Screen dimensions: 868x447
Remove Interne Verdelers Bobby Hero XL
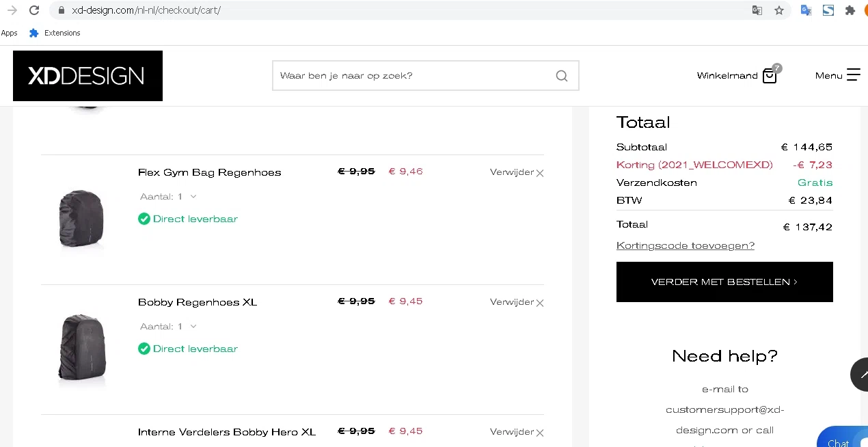(x=517, y=432)
